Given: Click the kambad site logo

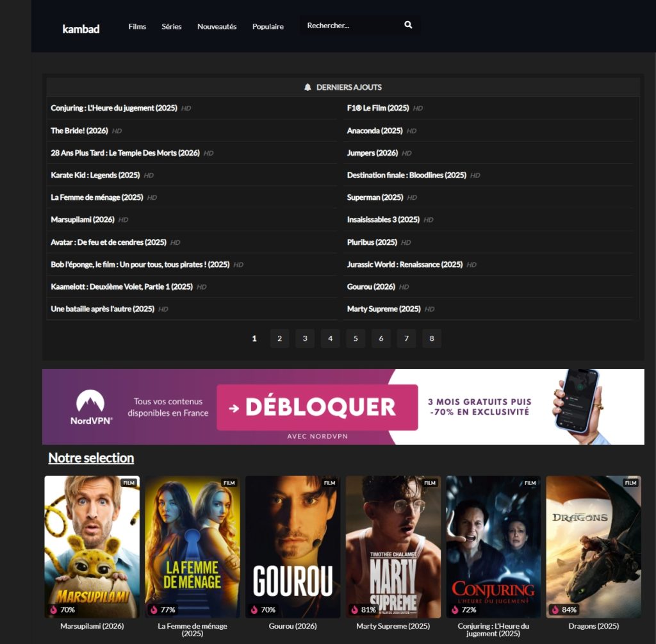Looking at the screenshot, I should (81, 28).
